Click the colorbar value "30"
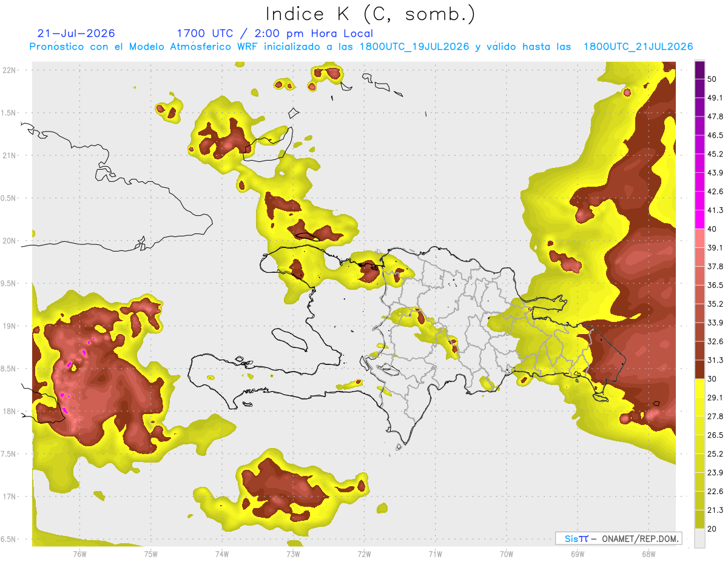Screen dimensions: 728x562 click(x=713, y=379)
